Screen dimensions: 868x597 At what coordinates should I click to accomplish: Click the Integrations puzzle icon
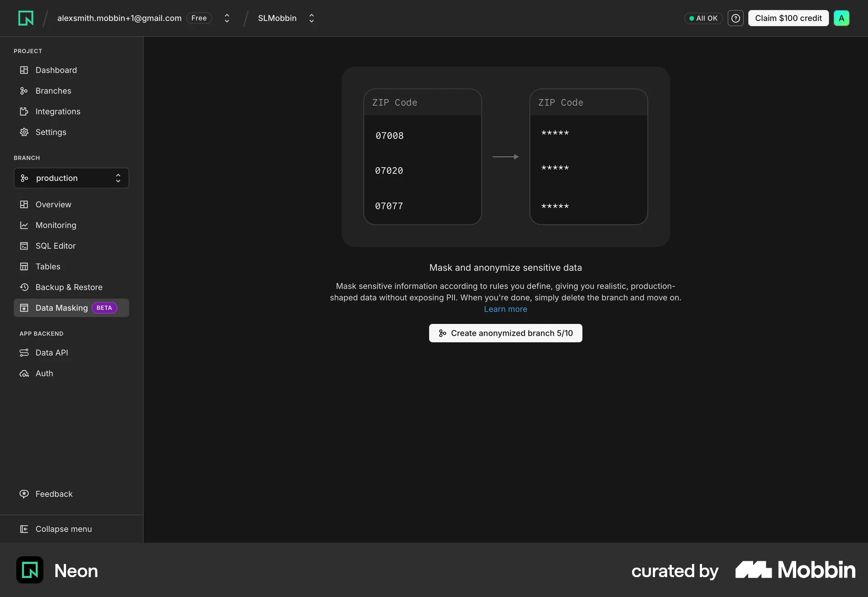point(24,112)
